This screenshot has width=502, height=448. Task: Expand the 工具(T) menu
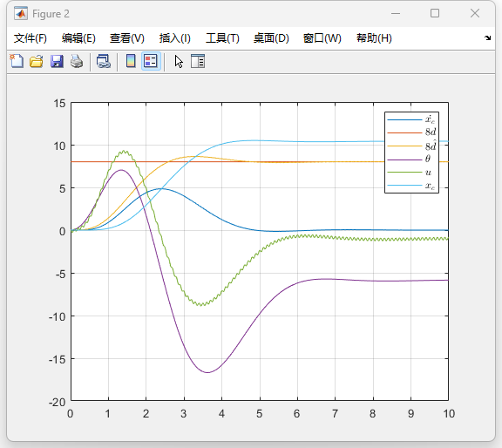pos(222,38)
